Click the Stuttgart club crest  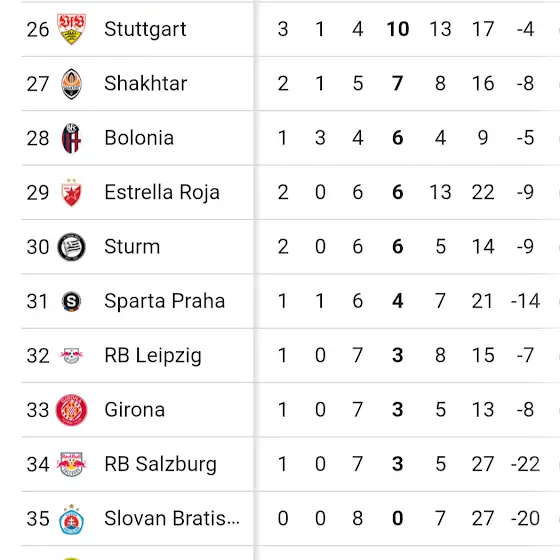(71, 29)
